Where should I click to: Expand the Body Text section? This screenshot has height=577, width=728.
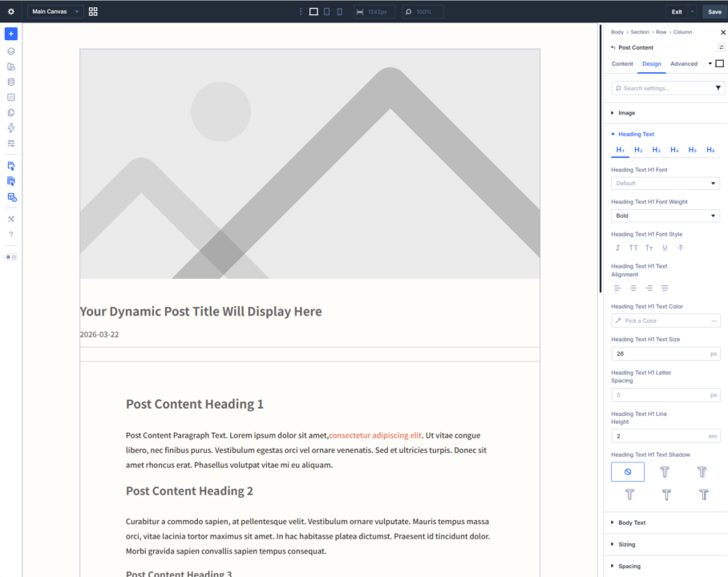pos(632,523)
